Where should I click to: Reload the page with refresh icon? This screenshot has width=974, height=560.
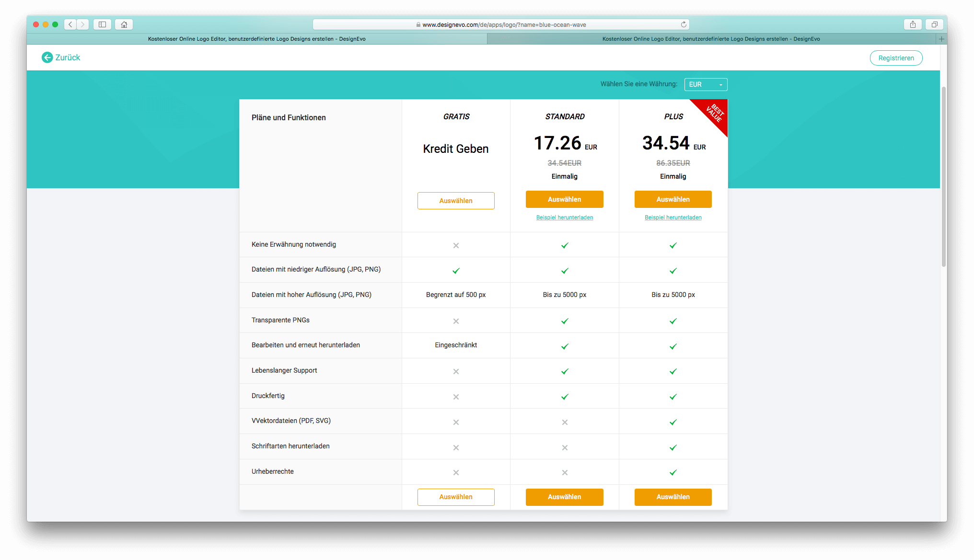(684, 24)
